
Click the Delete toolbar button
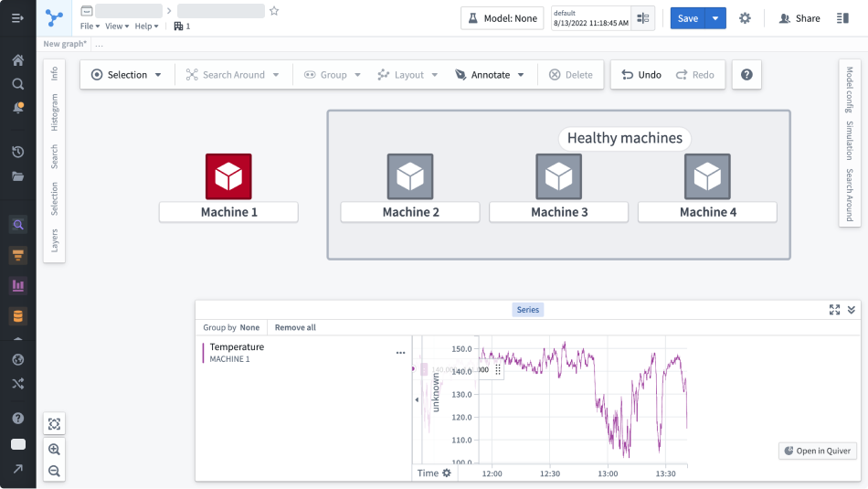[570, 75]
